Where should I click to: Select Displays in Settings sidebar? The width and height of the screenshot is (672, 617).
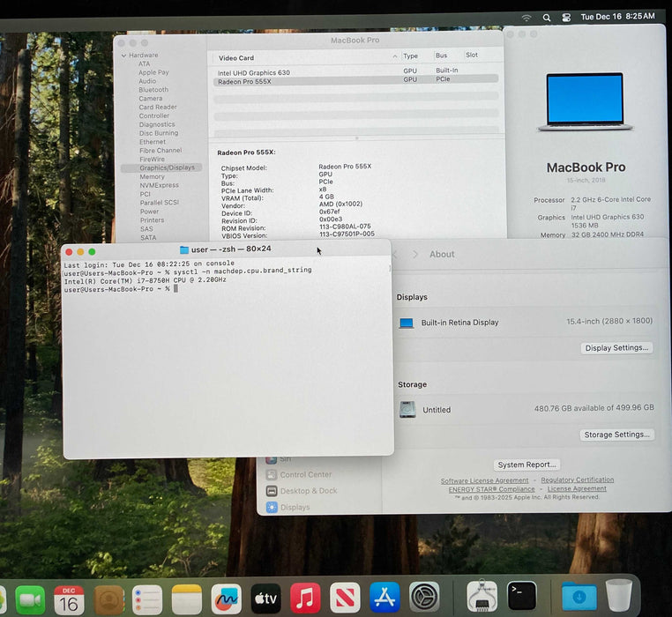click(295, 508)
